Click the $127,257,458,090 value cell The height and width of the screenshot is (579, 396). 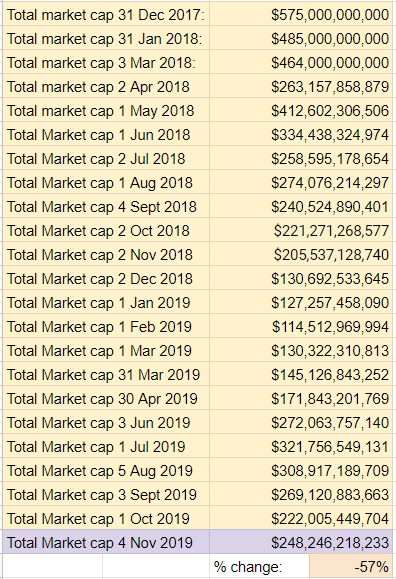pyautogui.click(x=301, y=303)
